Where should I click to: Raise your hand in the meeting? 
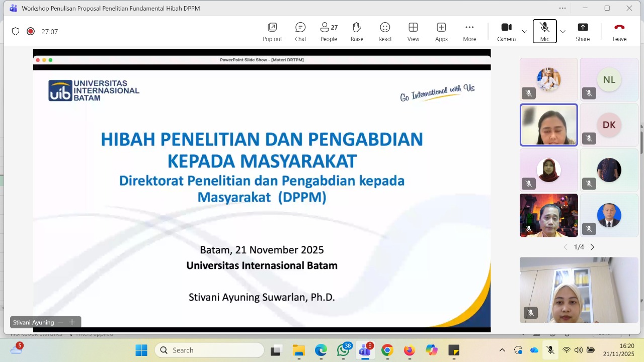(x=357, y=32)
